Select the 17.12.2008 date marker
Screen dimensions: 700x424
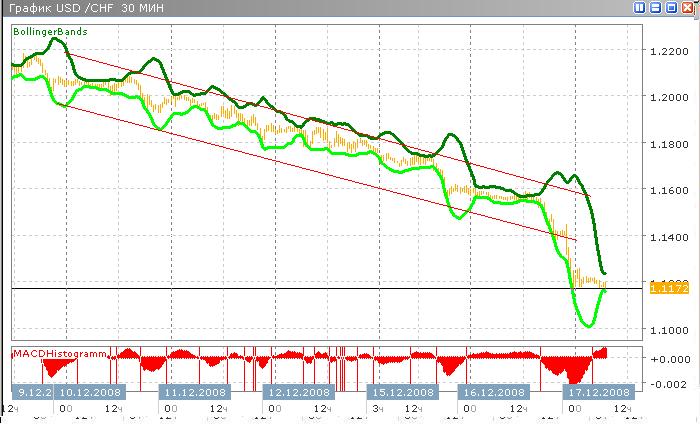click(597, 392)
